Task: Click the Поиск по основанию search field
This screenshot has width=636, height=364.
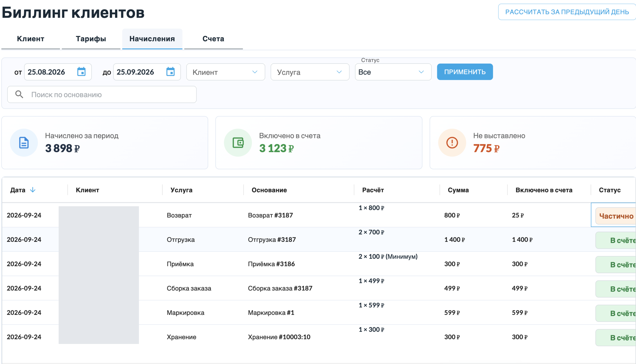Action: 102,95
